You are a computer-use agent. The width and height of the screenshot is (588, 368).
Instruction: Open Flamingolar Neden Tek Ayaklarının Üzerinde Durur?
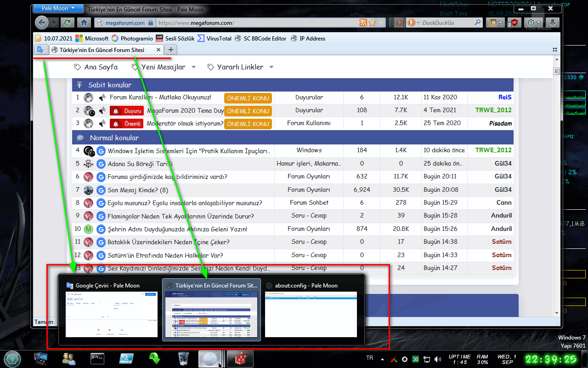[x=181, y=216]
